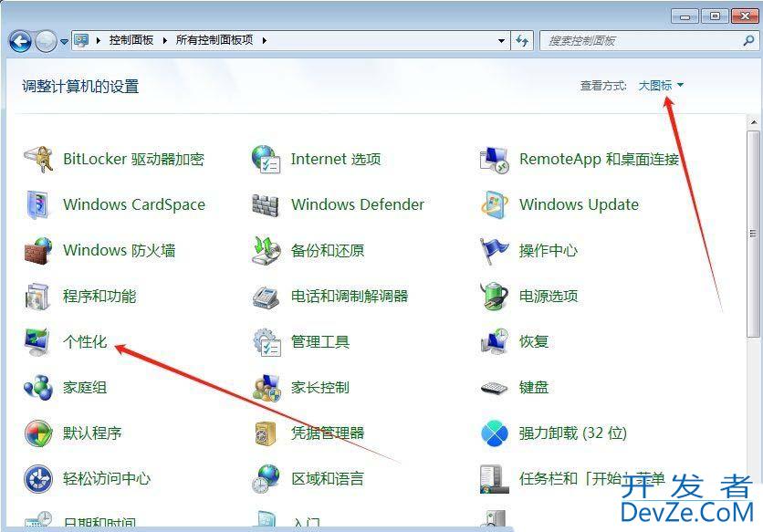Click the 家庭组 homegroup icon
763x532 pixels.
pos(38,388)
